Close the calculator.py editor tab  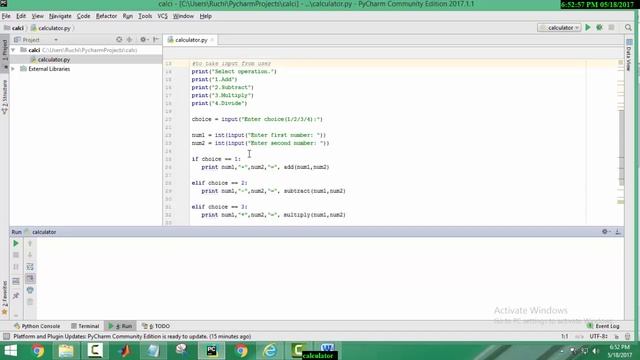pos(212,40)
